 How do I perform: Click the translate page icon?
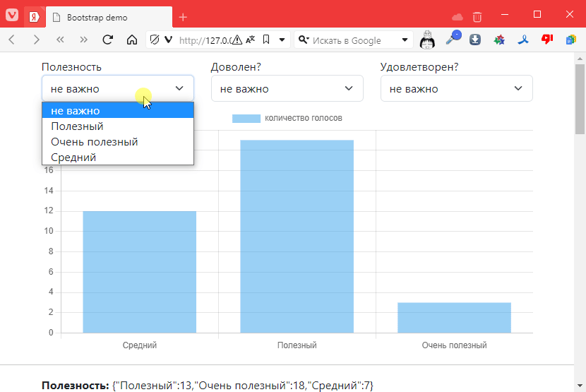[x=251, y=40]
